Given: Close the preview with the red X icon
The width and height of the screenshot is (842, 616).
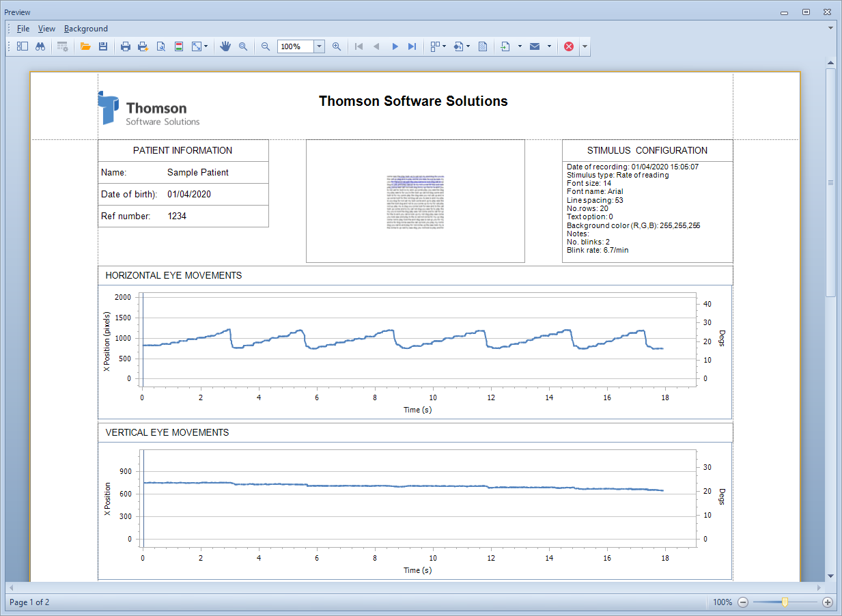Looking at the screenshot, I should pyautogui.click(x=568, y=46).
